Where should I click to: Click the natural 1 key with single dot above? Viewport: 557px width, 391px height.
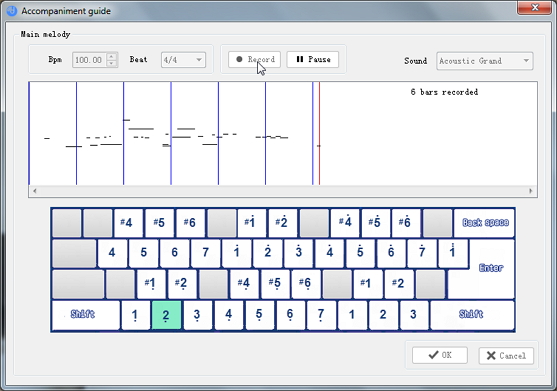(236, 254)
